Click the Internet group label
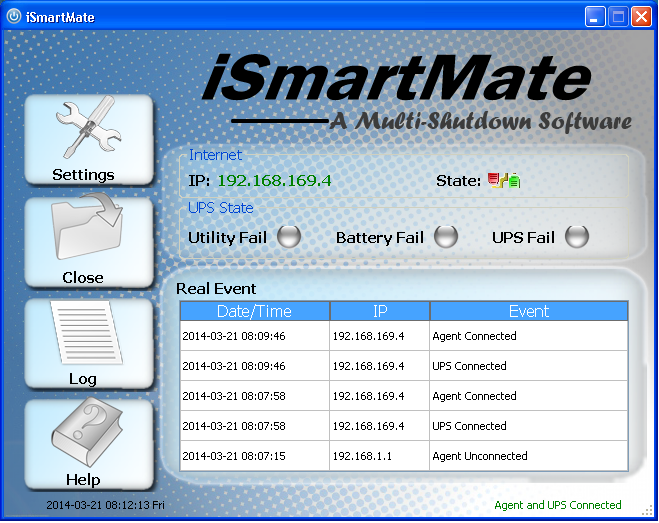The height and width of the screenshot is (523, 659). (x=215, y=155)
